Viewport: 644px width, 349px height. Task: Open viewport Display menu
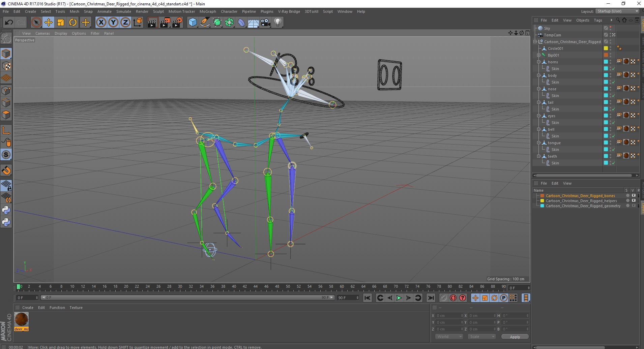click(x=61, y=33)
